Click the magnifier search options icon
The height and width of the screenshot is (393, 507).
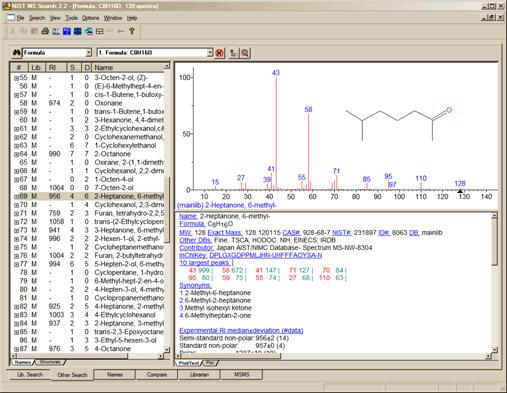[x=245, y=53]
